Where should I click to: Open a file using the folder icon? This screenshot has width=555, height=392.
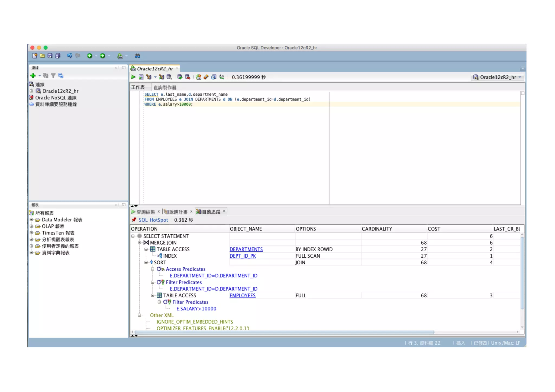click(x=43, y=56)
